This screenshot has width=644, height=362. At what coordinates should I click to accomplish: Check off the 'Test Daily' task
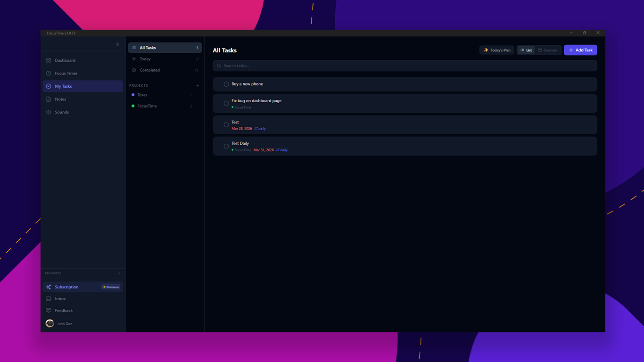click(x=226, y=146)
